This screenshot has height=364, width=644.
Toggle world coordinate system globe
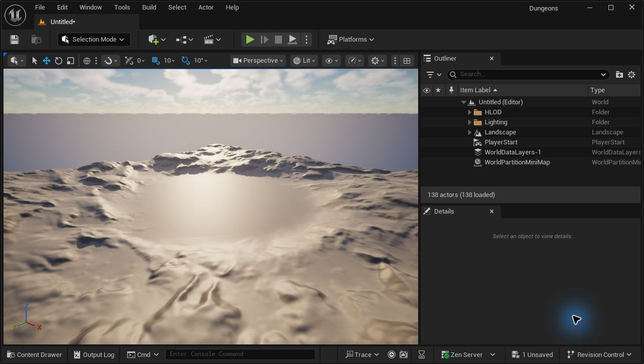point(87,61)
